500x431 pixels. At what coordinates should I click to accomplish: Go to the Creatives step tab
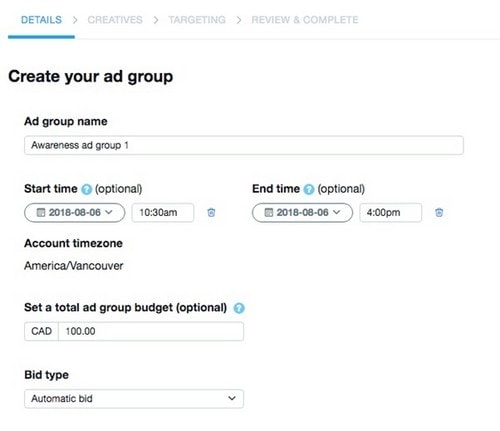coord(115,20)
